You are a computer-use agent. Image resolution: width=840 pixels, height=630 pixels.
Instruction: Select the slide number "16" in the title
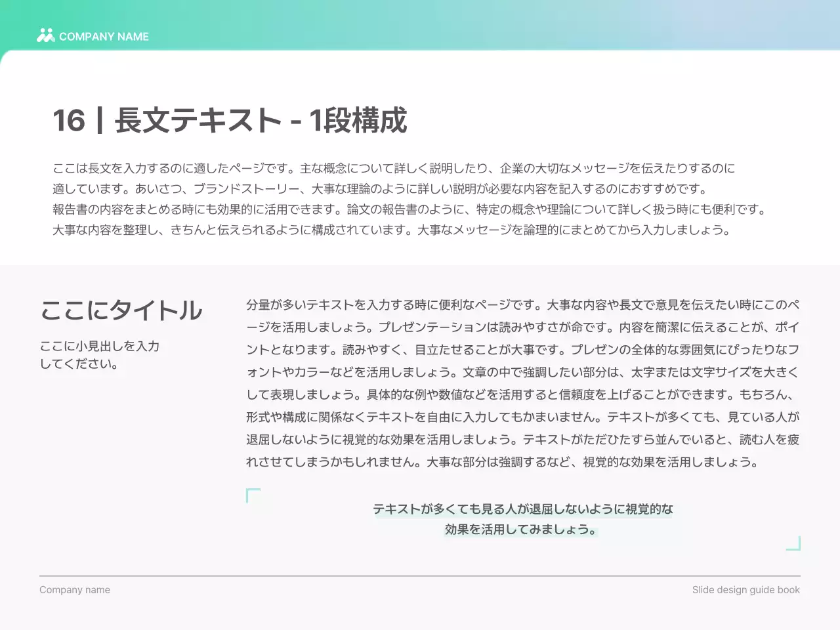point(69,121)
